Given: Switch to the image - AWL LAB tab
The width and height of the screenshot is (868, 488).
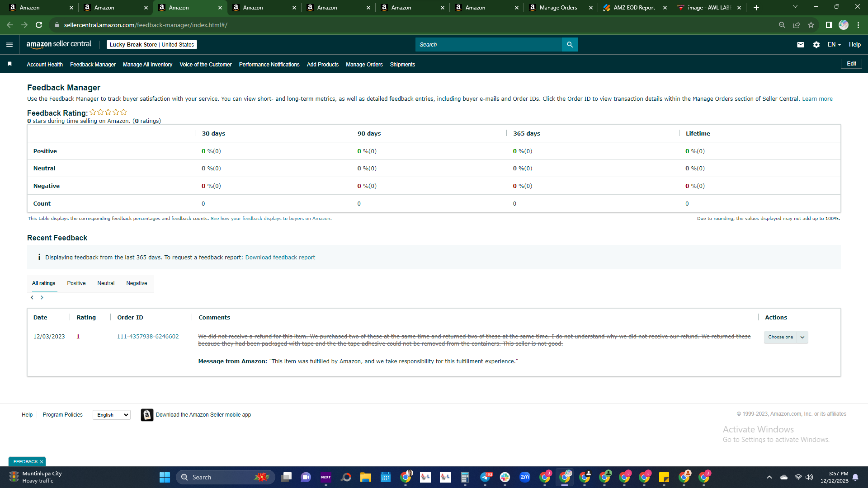Looking at the screenshot, I should click(x=709, y=8).
